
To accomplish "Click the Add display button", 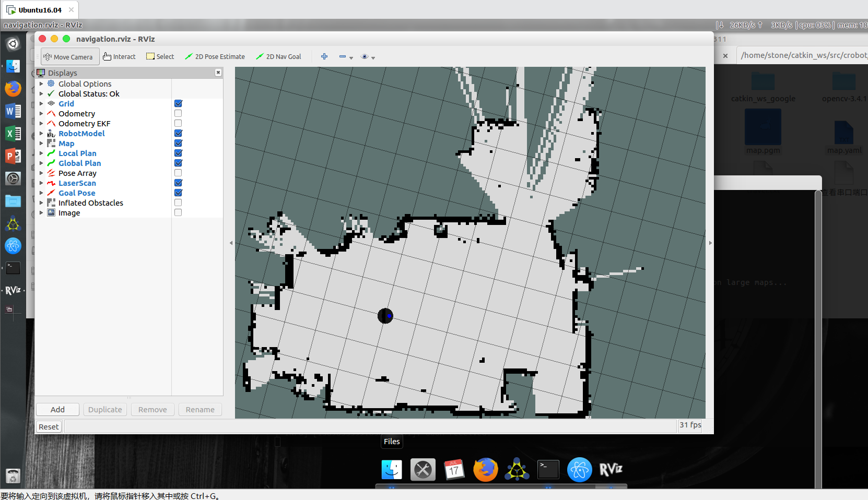I will click(57, 410).
